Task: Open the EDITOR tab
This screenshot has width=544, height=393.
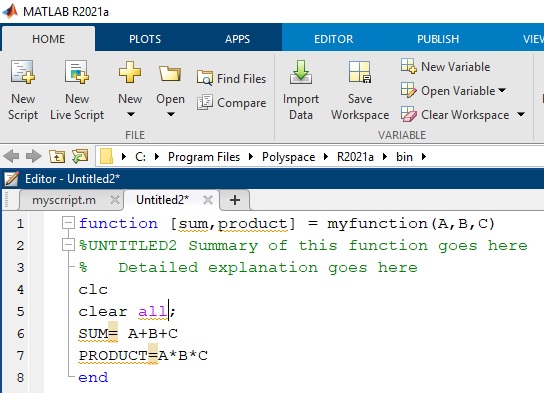Action: click(333, 39)
